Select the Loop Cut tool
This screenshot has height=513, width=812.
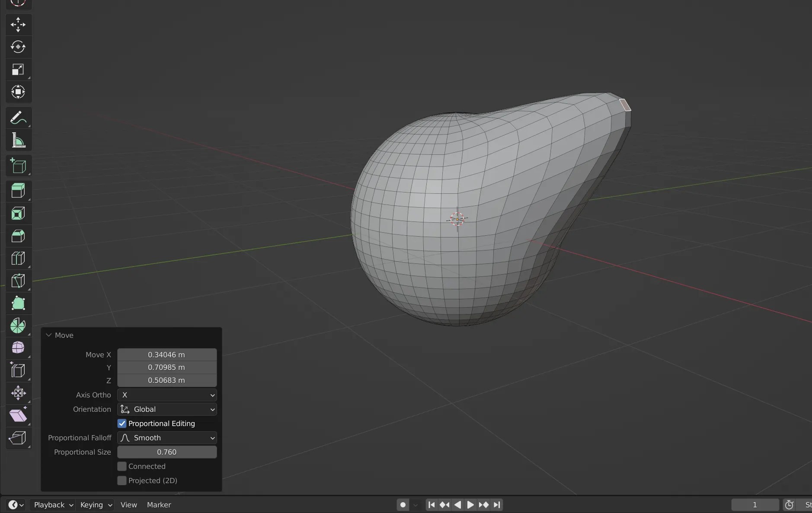[x=19, y=259]
